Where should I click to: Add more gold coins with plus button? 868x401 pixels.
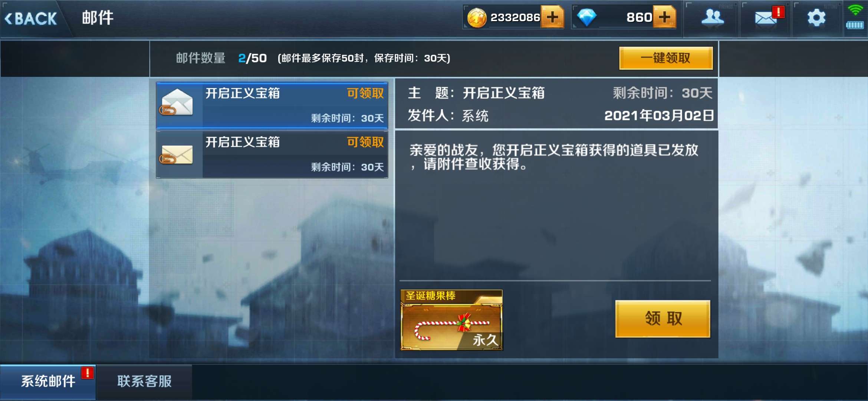point(552,17)
